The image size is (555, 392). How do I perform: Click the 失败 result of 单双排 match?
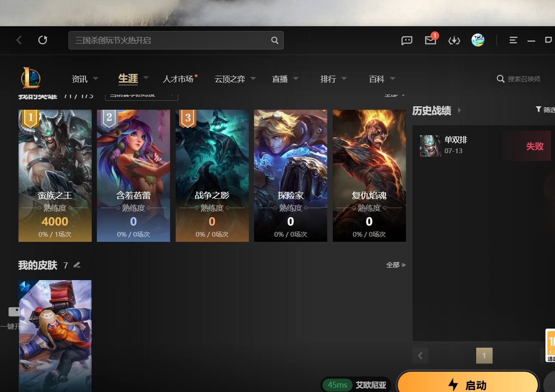(535, 146)
